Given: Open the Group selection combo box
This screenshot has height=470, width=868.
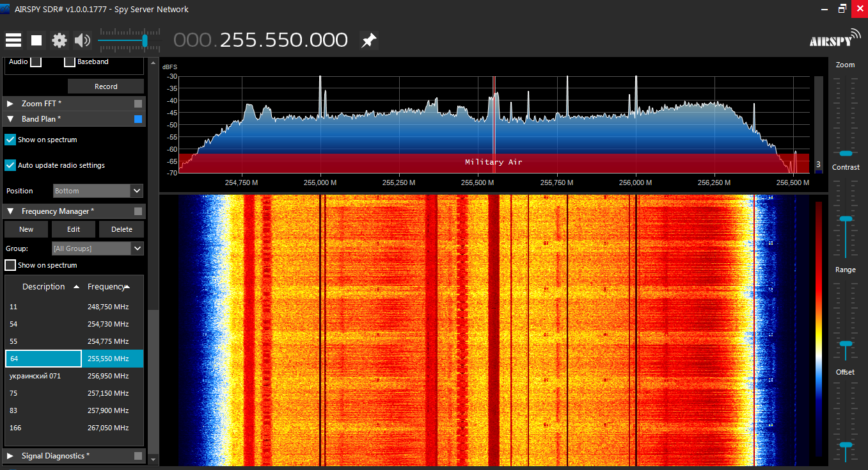Looking at the screenshot, I should (97, 248).
